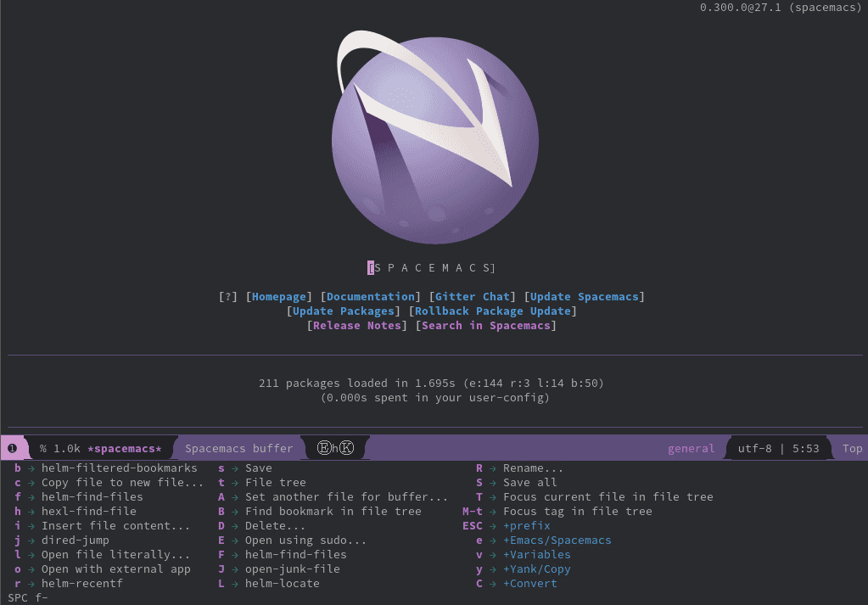Click the utf-8 encoding indicator
The width and height of the screenshot is (868, 605).
(x=754, y=448)
